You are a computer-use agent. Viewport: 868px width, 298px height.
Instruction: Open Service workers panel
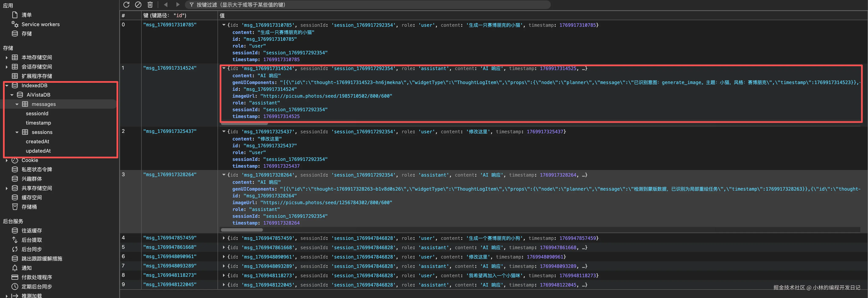[40, 24]
